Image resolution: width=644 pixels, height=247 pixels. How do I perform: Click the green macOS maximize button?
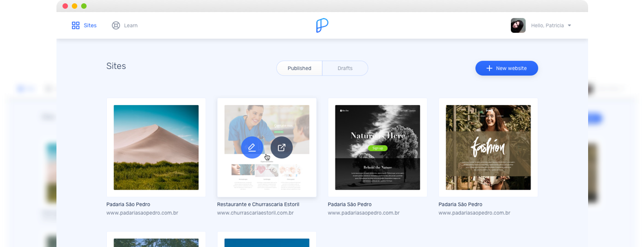pos(84,6)
